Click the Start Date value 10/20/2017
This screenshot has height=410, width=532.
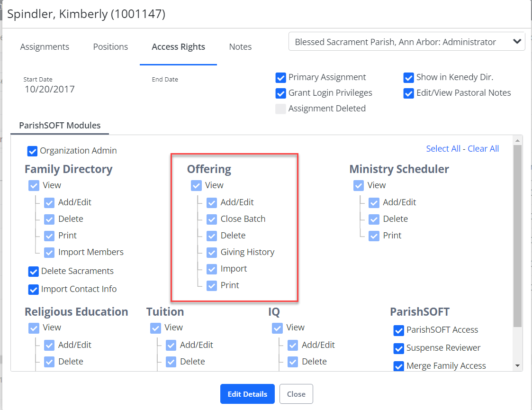click(x=50, y=89)
